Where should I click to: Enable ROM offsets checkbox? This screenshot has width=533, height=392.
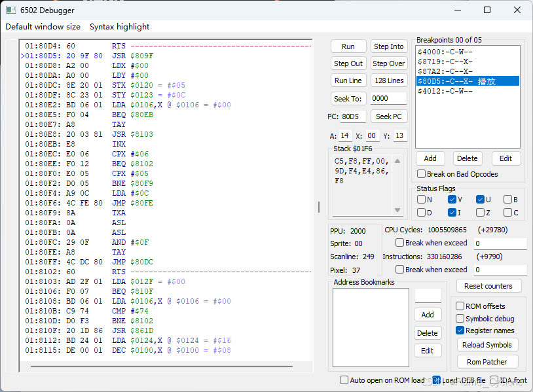(460, 306)
